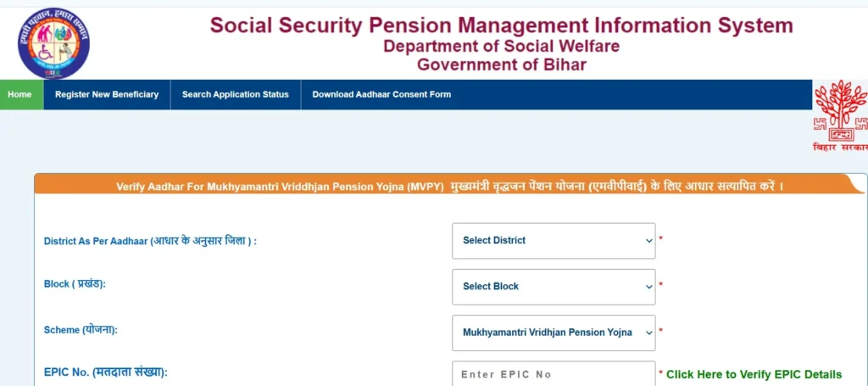The width and height of the screenshot is (868, 386).
Task: Click the EPIC No. (मतदाता संख्या) label
Action: [106, 372]
